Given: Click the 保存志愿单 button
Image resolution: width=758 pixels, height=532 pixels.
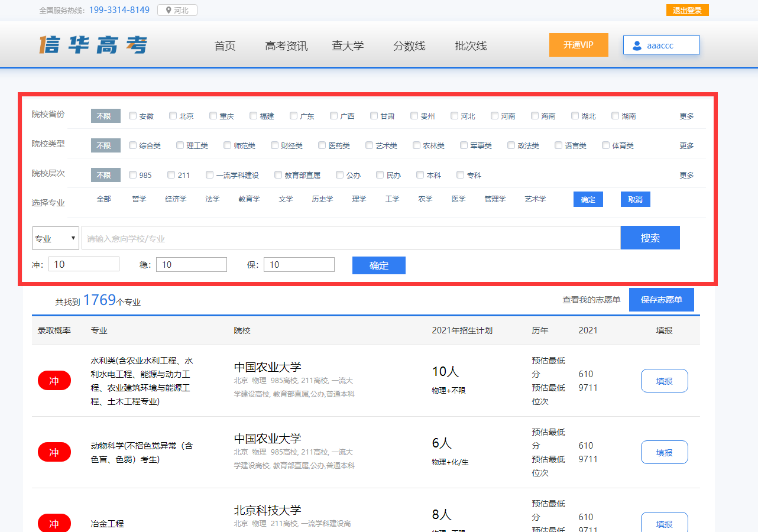Looking at the screenshot, I should (662, 300).
